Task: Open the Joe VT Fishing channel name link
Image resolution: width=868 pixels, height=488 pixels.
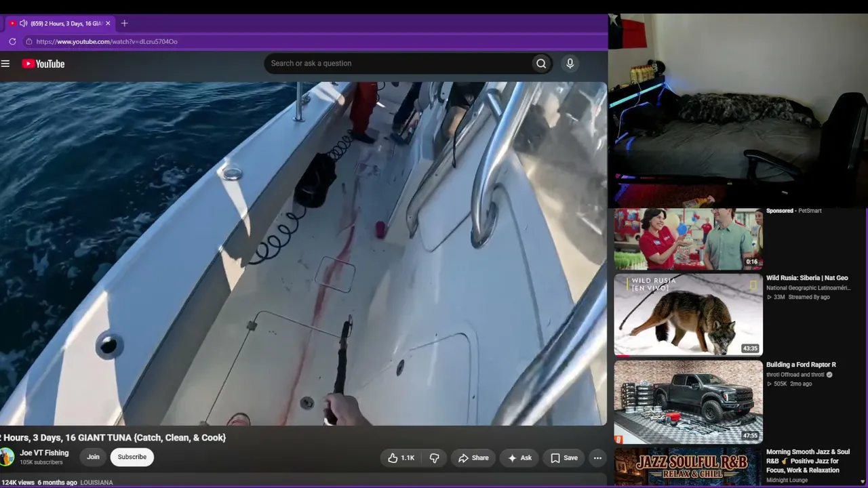Action: point(44,453)
